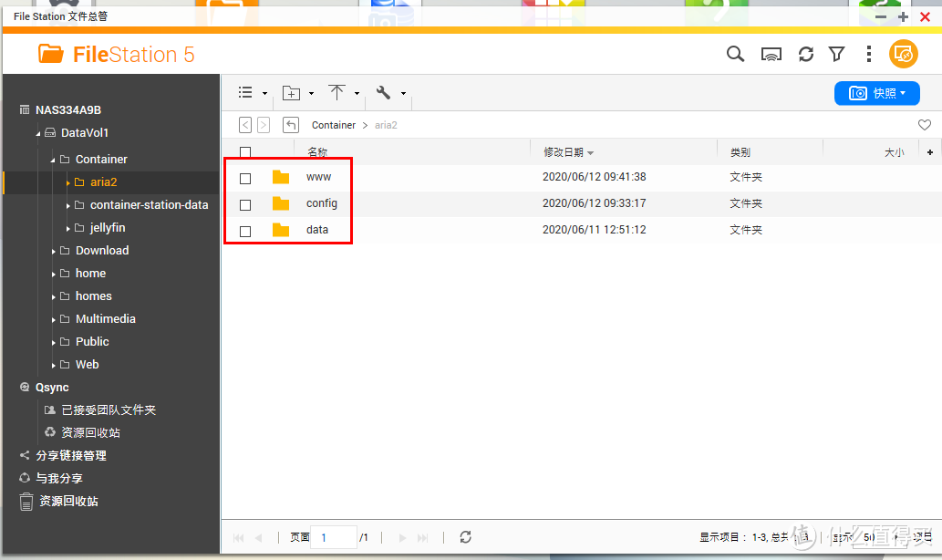Viewport: 942px width, 560px height.
Task: Click the plus add column icon
Action: coord(930,152)
